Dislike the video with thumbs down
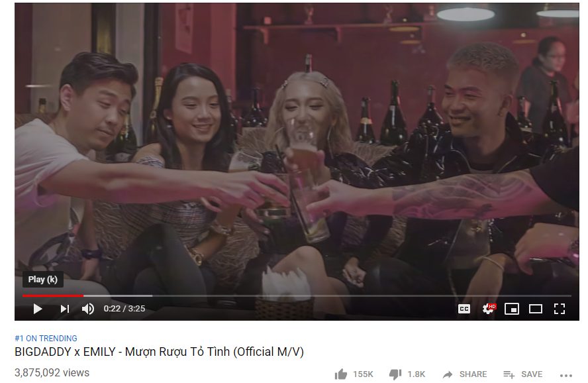This screenshot has height=383, width=588. 395,374
